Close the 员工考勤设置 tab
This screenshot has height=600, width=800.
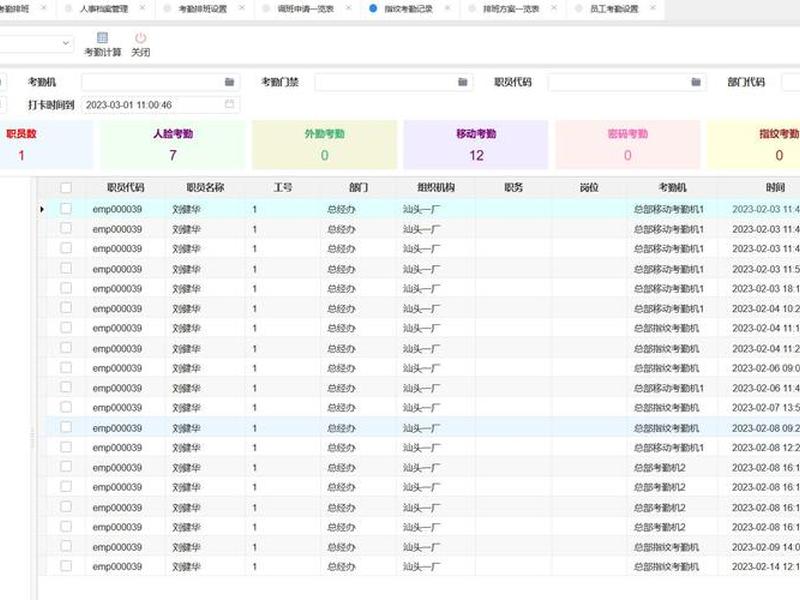click(x=653, y=8)
